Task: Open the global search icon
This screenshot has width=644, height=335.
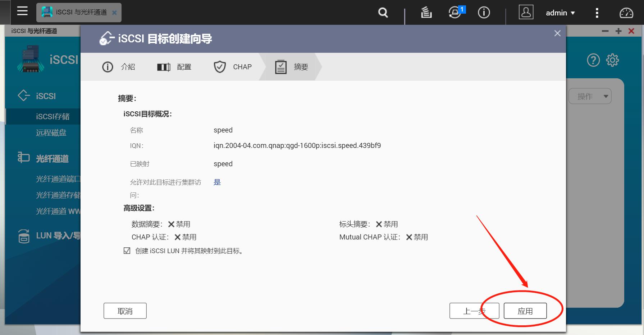Action: pyautogui.click(x=382, y=13)
